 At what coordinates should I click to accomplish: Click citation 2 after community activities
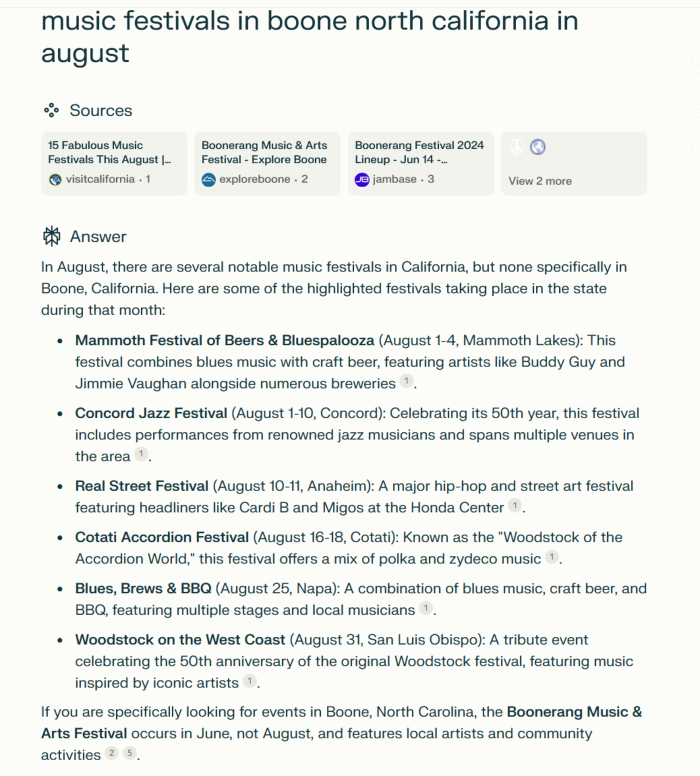(x=111, y=753)
